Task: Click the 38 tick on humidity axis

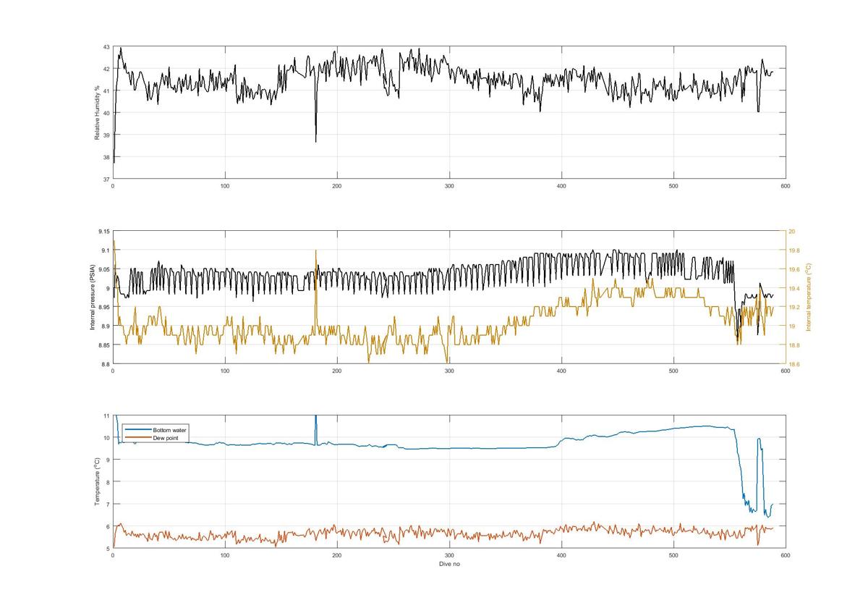Action: pyautogui.click(x=106, y=157)
